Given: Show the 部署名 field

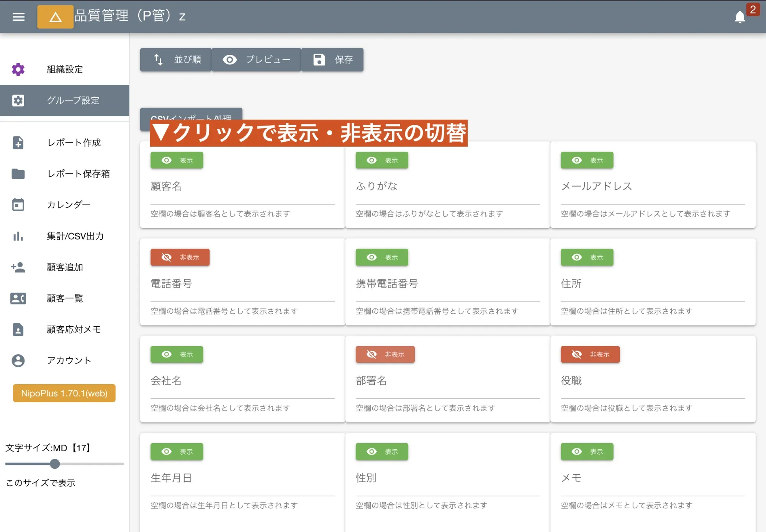Looking at the screenshot, I should pos(385,354).
